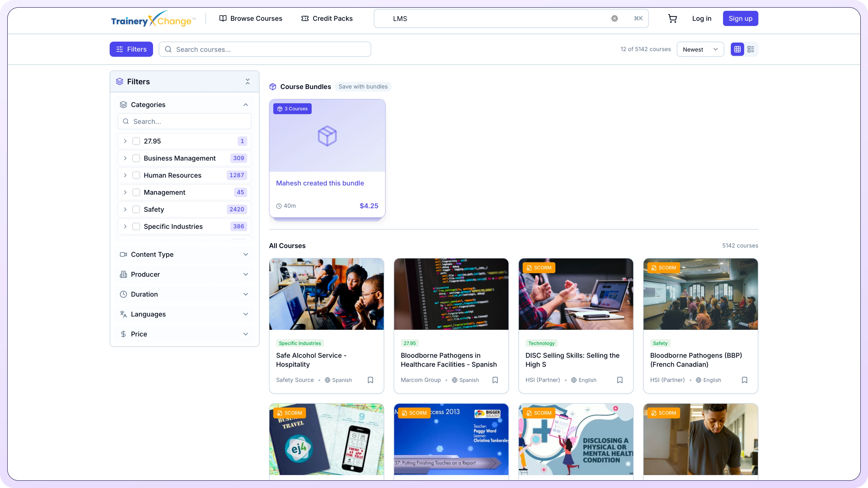The image size is (868, 488).
Task: Switch to list view of courses
Action: coord(751,49)
